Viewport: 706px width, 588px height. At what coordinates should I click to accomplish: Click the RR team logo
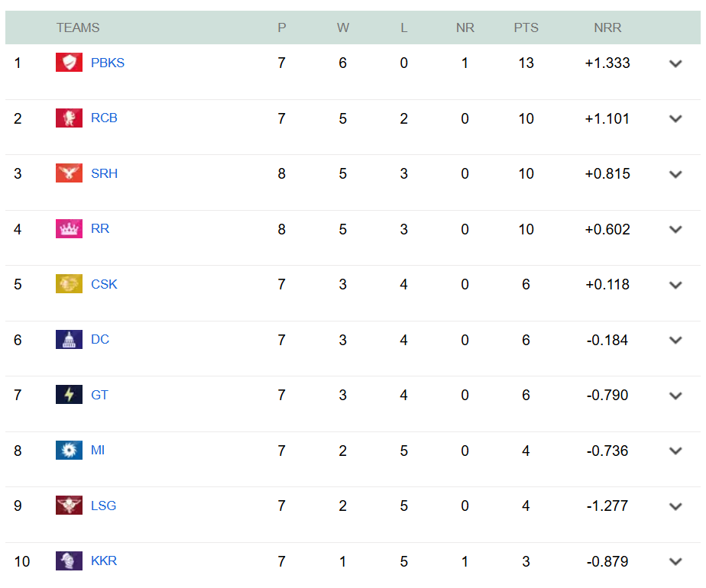pyautogui.click(x=69, y=228)
